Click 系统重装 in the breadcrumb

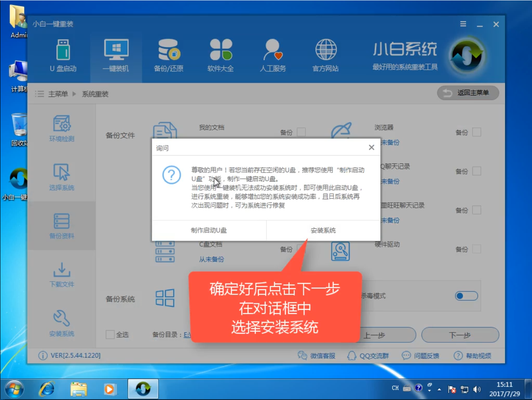pos(95,94)
